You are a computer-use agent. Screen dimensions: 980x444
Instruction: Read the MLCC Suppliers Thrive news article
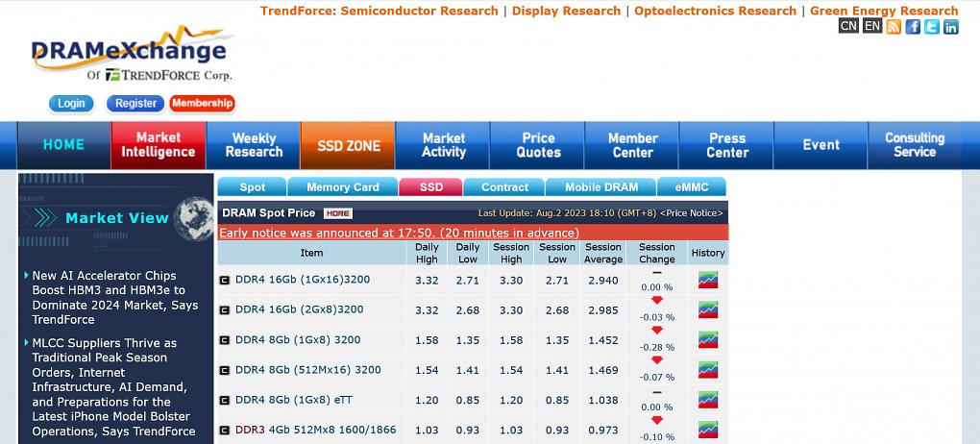click(x=113, y=387)
